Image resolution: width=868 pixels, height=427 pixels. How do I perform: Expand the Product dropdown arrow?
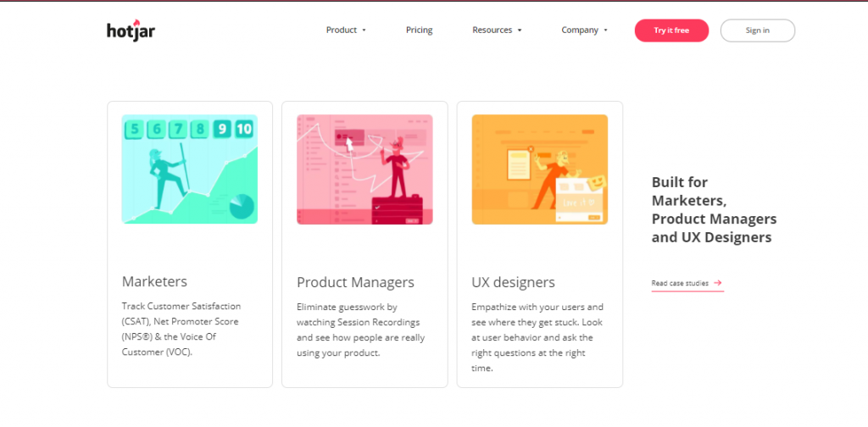click(x=364, y=30)
